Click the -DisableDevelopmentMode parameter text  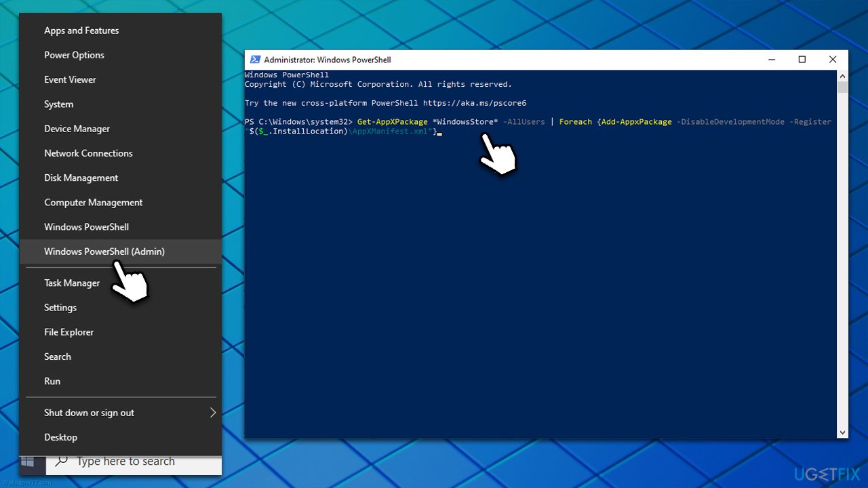pos(730,122)
